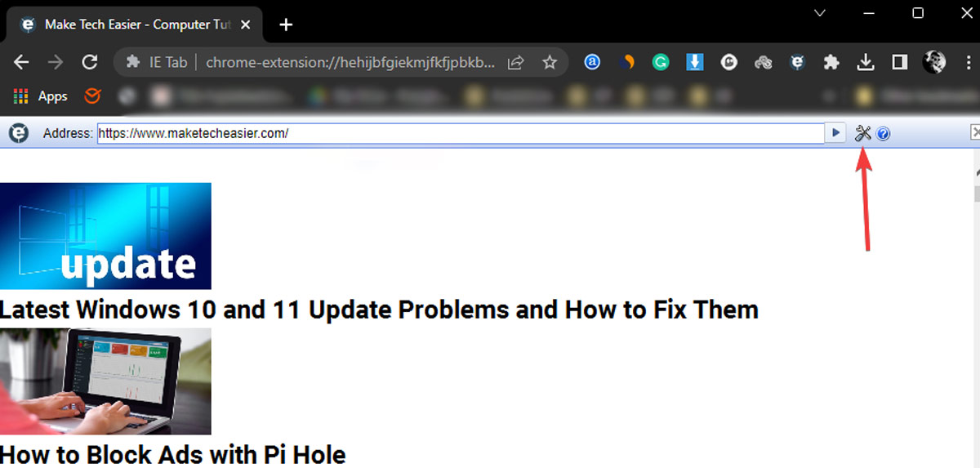Open the gray cloud swirl extension icon

coord(764,62)
